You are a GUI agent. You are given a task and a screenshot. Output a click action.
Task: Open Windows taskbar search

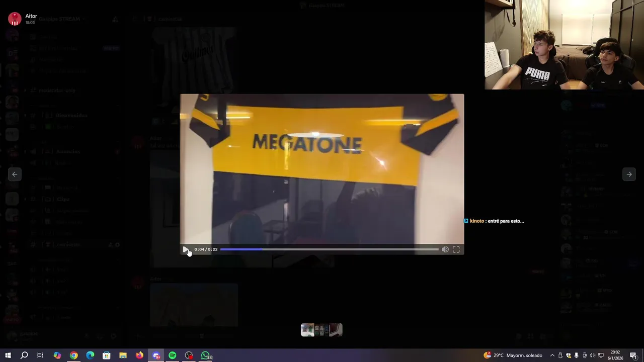click(x=24, y=355)
